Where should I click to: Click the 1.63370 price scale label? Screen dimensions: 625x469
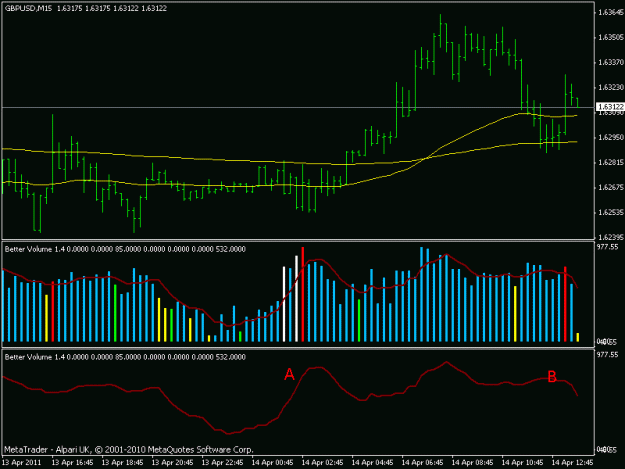(610, 63)
